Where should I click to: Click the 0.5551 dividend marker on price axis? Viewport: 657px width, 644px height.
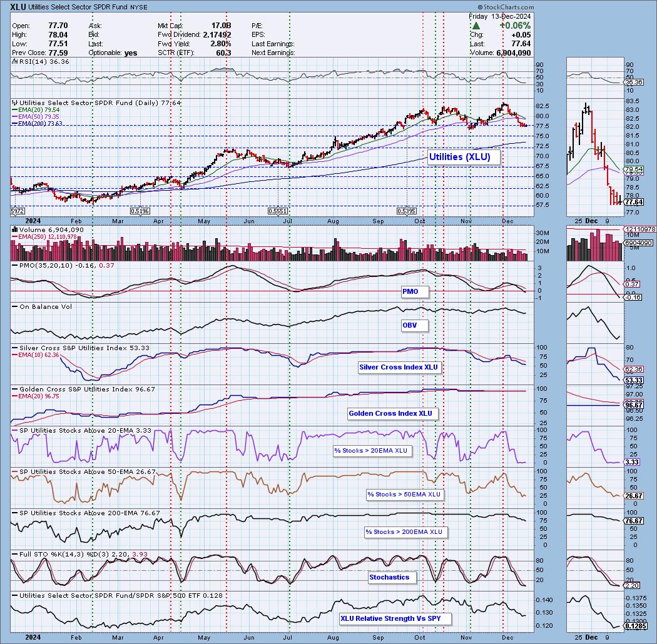pos(277,211)
